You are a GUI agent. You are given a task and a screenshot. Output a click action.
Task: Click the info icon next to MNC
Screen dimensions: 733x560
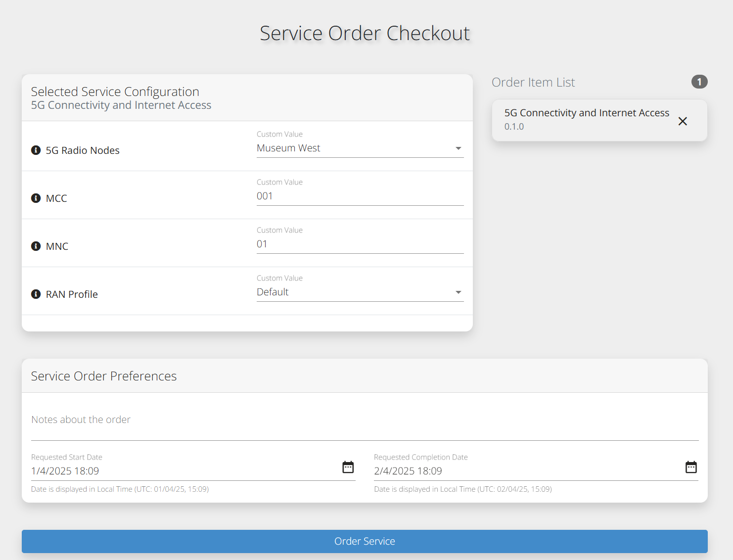(x=36, y=246)
